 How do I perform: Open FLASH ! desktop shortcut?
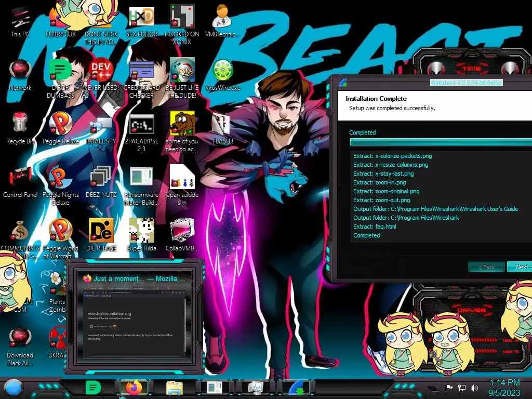tap(222, 129)
